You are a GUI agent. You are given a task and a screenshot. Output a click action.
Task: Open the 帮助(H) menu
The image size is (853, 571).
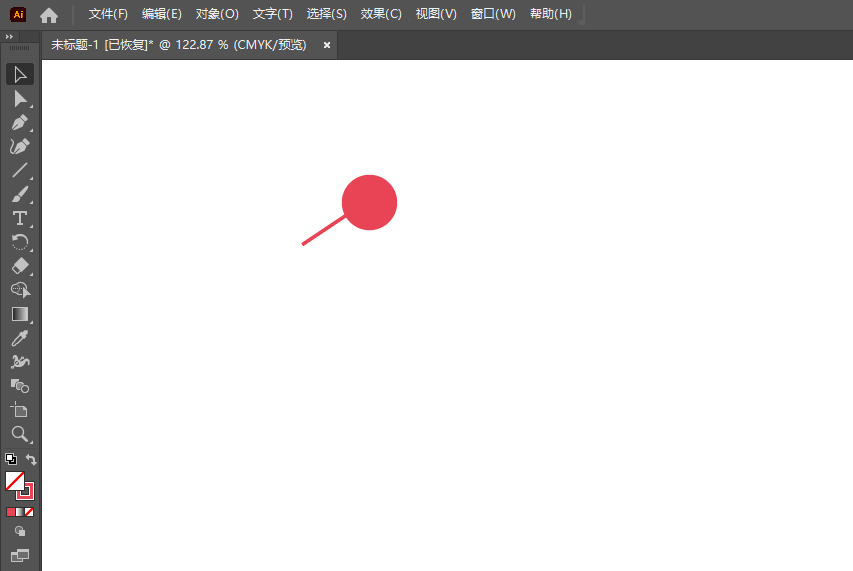(x=551, y=14)
